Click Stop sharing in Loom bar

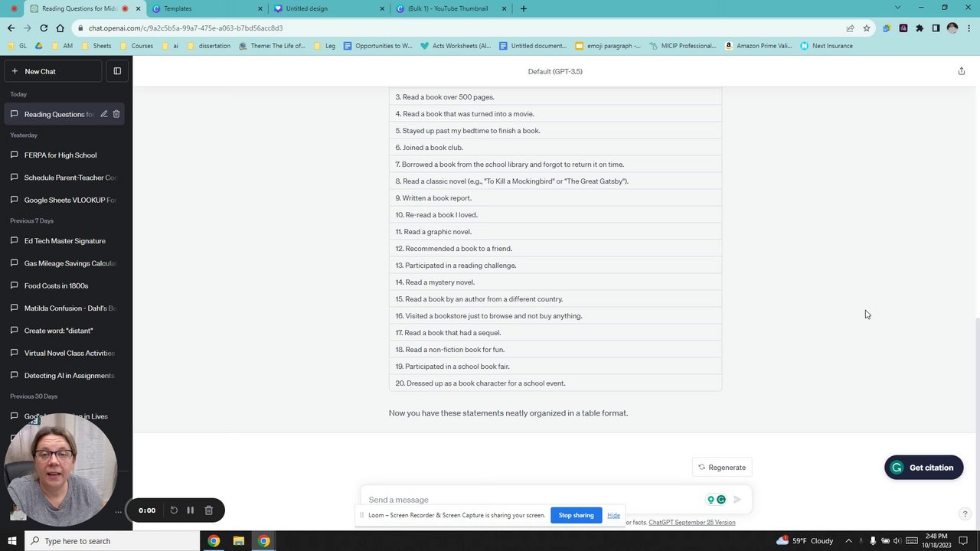tap(576, 515)
